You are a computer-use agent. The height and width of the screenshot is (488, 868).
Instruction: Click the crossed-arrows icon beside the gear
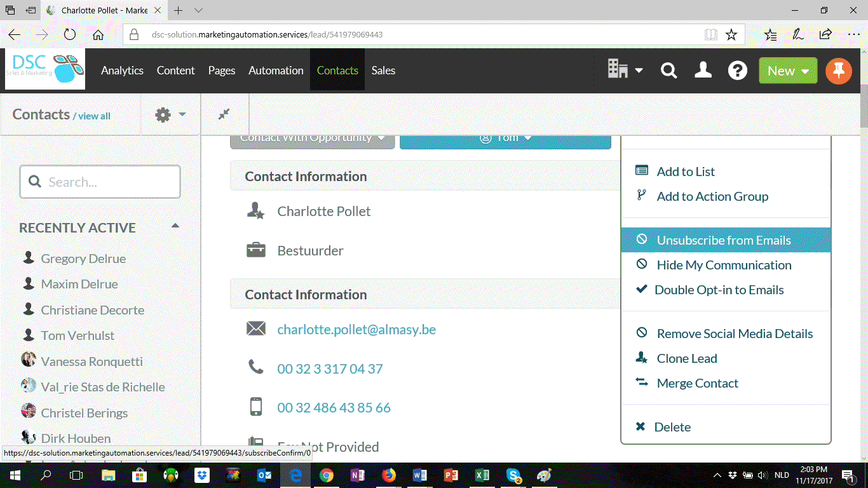224,114
